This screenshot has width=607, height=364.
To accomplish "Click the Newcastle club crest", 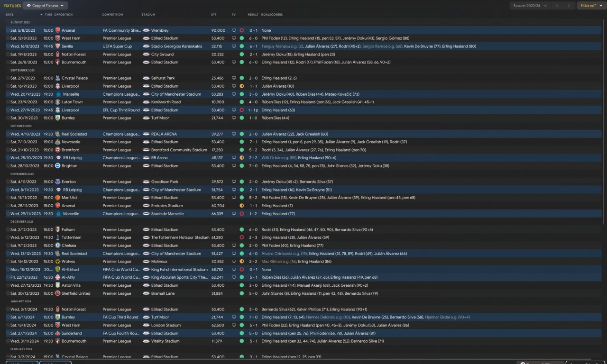I will pyautogui.click(x=57, y=142).
